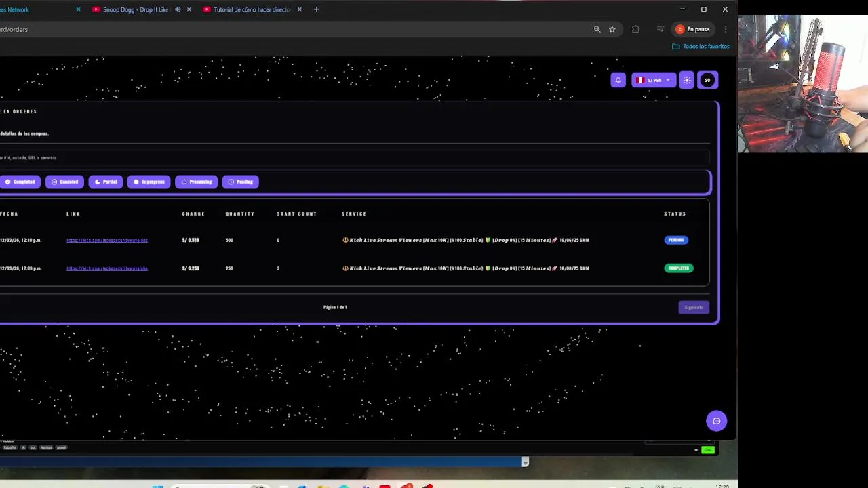868x488 pixels.
Task: Open the Chrome three-dot menu
Action: point(726,29)
